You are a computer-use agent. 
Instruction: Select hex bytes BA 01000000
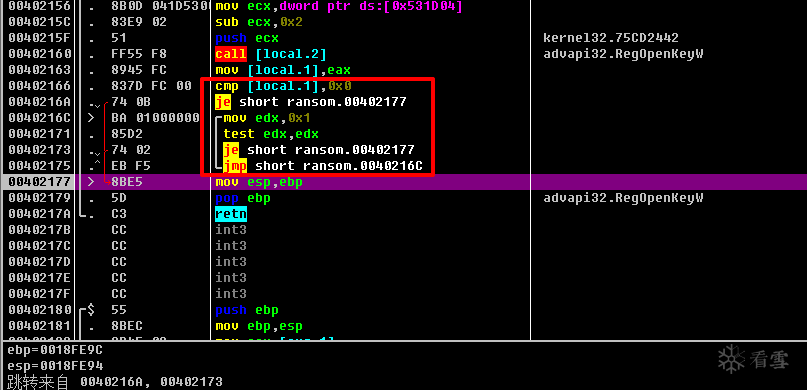click(x=155, y=118)
